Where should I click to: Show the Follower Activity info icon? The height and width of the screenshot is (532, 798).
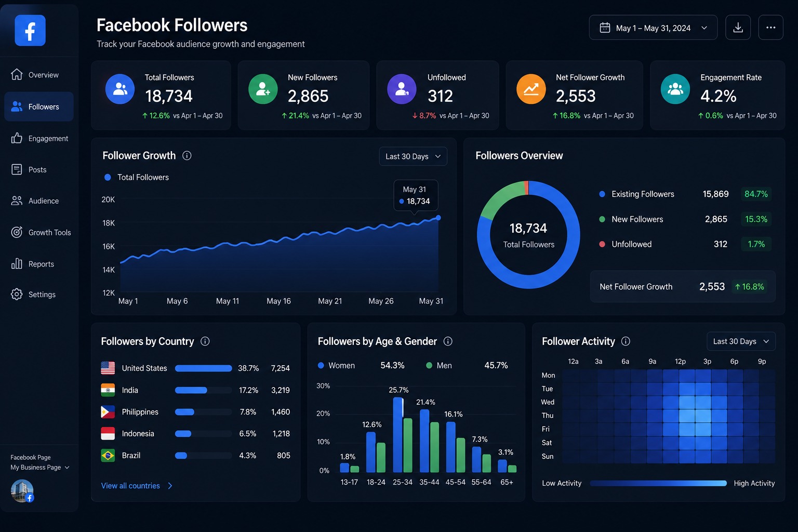point(626,341)
